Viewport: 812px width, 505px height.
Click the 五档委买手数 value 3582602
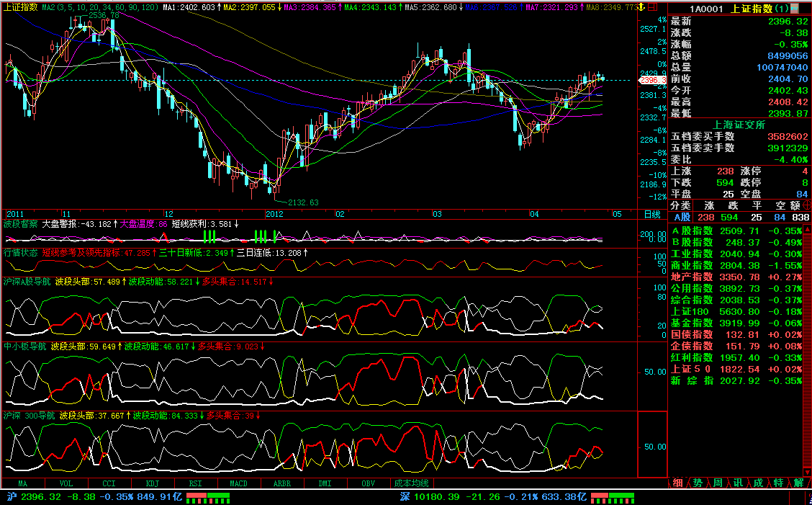pyautogui.click(x=788, y=137)
